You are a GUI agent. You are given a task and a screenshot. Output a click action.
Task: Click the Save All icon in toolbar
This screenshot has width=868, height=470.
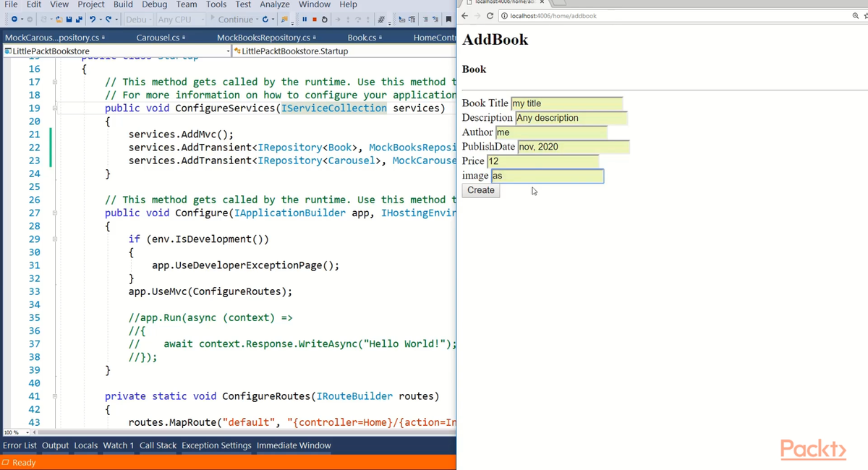pos(79,20)
